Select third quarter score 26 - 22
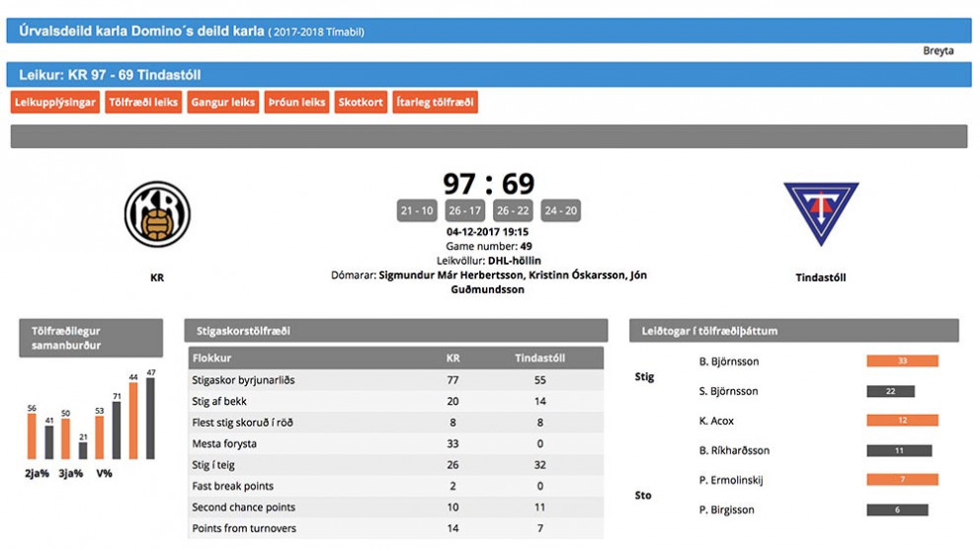 (x=513, y=210)
